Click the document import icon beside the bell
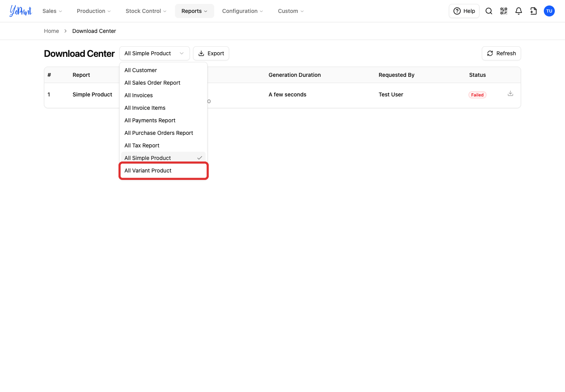The image size is (565, 392). click(x=534, y=11)
